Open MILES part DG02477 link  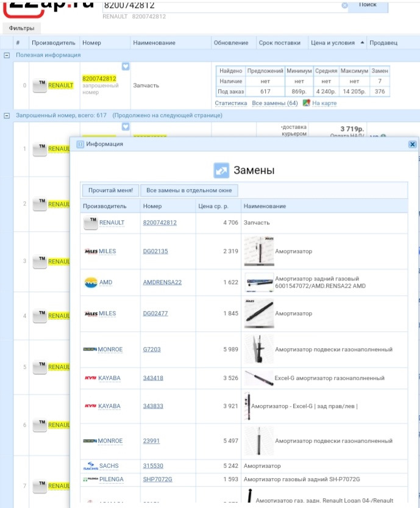click(155, 313)
